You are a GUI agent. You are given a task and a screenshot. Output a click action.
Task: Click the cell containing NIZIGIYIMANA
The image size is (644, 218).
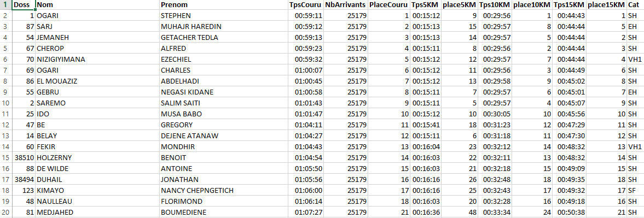tap(98, 60)
